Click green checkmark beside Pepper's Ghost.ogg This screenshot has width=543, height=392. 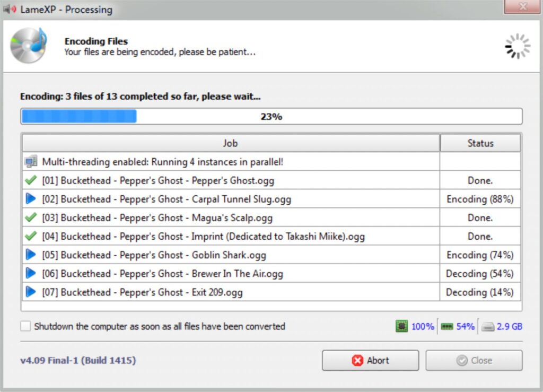point(31,180)
